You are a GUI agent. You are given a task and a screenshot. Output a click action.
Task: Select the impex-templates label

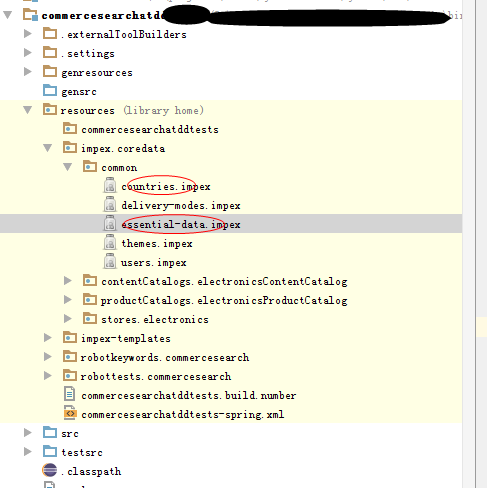126,338
